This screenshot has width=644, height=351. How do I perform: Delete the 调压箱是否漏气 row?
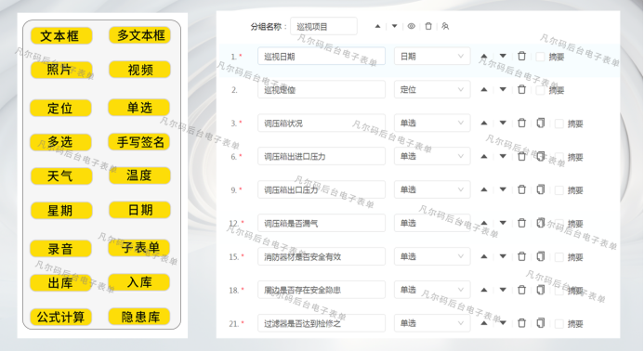point(521,223)
